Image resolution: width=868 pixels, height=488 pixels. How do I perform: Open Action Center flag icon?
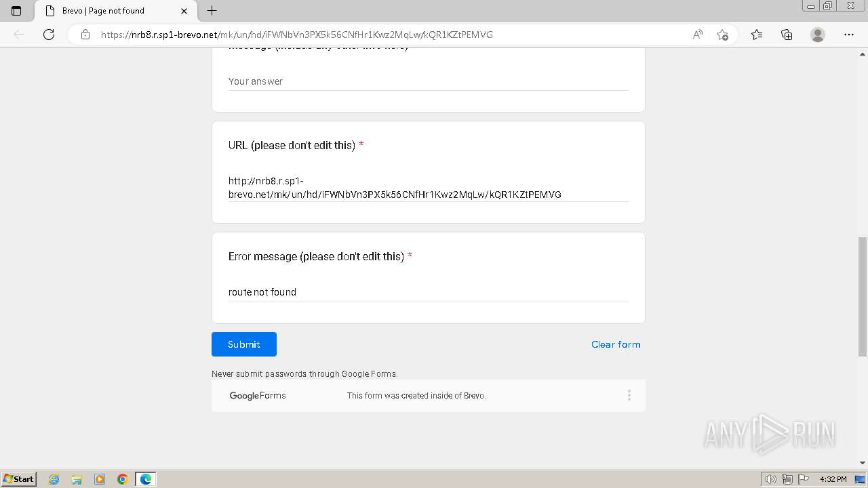[803, 479]
